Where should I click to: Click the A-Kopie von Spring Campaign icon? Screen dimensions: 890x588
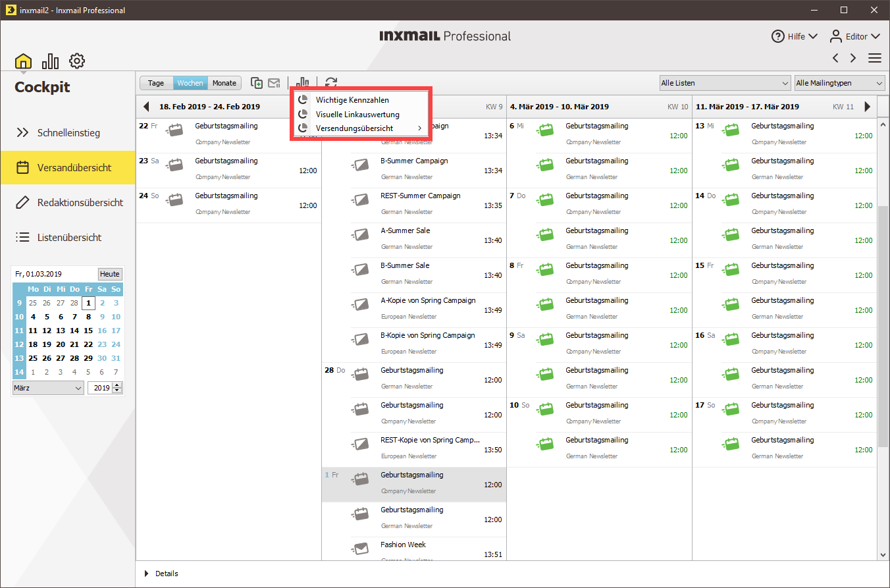[360, 304]
